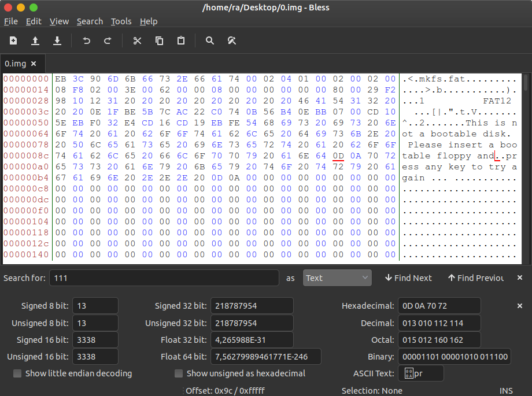Paste from clipboard toolbar icon

click(181, 41)
